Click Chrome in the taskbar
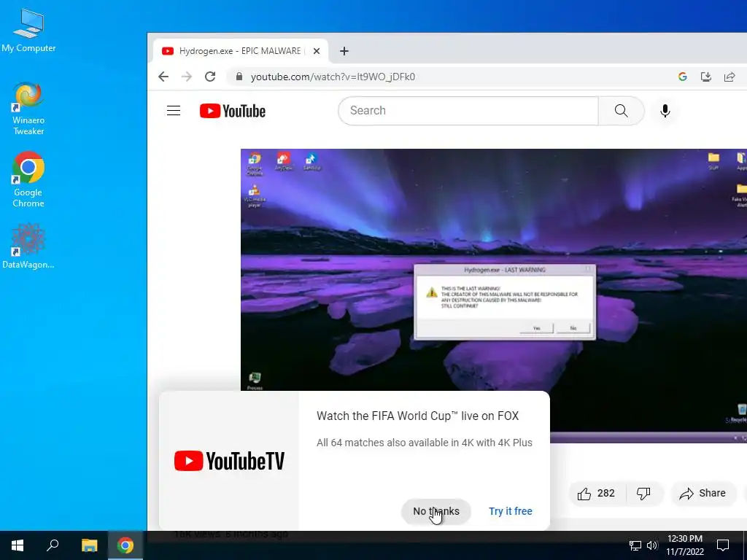The image size is (747, 560). coord(125,545)
